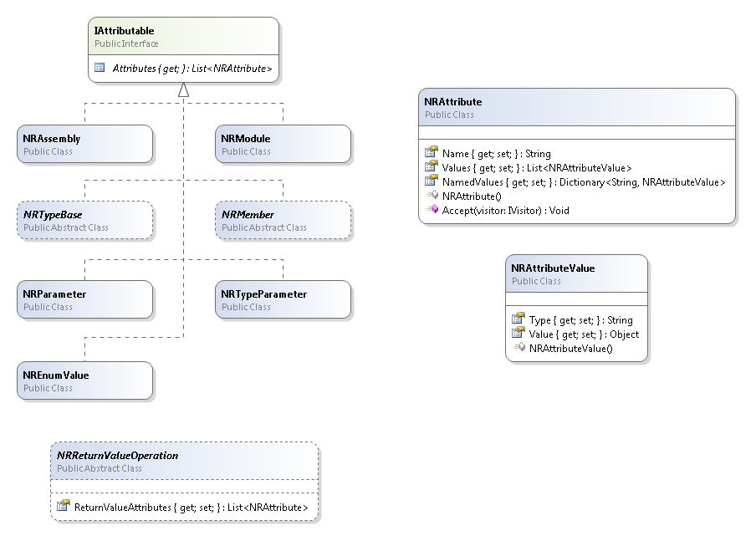
Task: Select the NRAssembly class box
Action: click(84, 144)
